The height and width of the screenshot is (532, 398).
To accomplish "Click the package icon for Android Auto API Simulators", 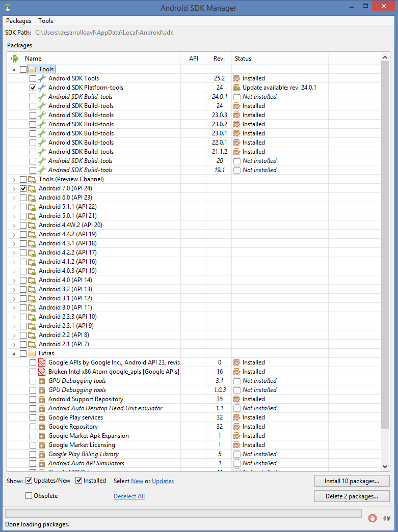I will point(42,463).
